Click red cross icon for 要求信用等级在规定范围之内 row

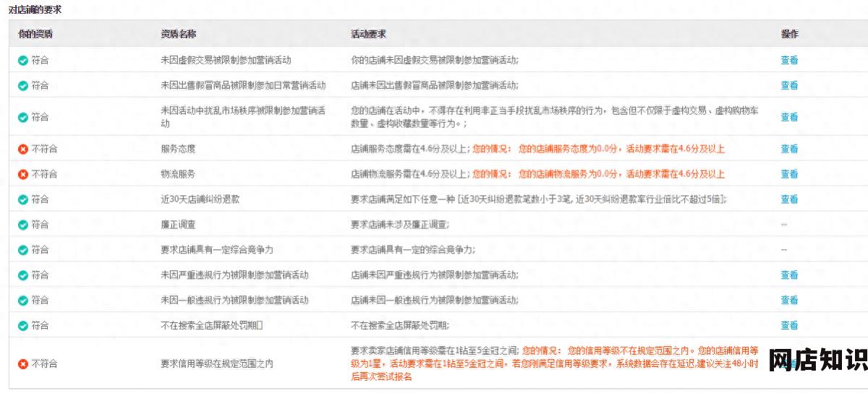[23, 364]
